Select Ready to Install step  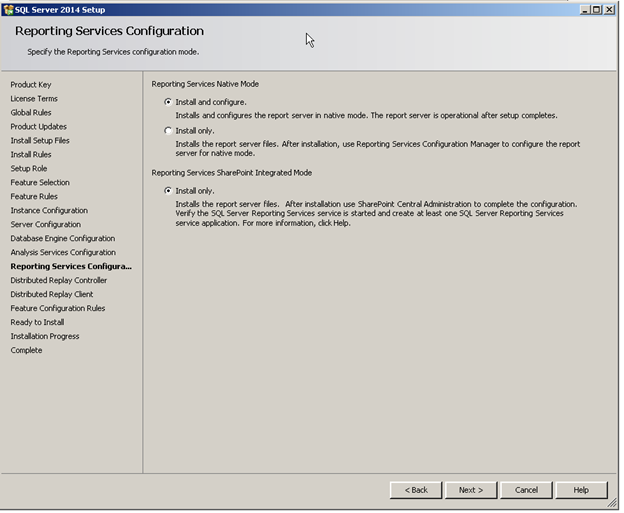(37, 322)
